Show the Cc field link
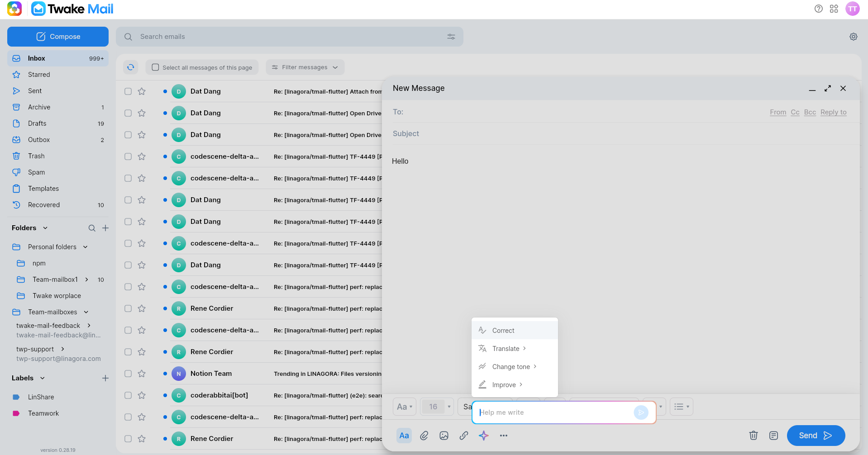The image size is (868, 455). coord(795,112)
